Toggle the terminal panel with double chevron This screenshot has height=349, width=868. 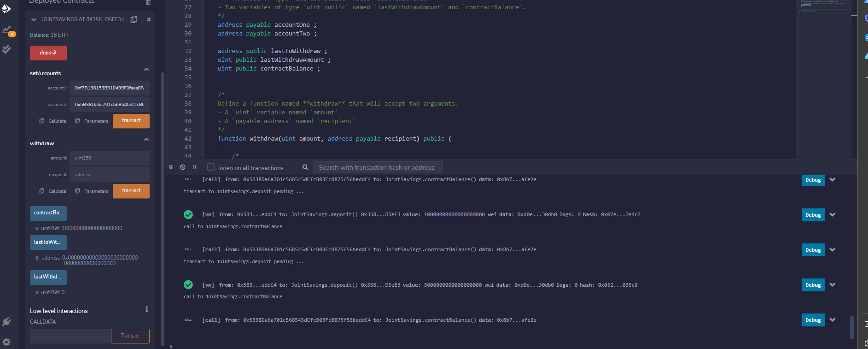tap(171, 167)
